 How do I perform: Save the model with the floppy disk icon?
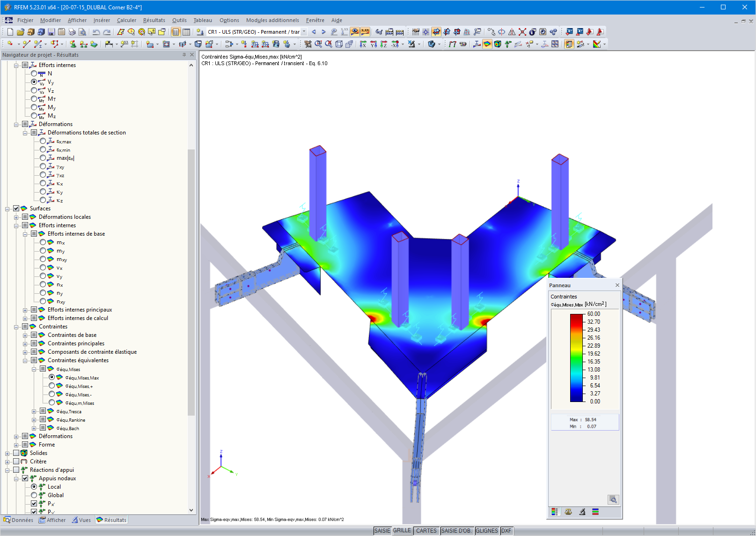[51, 32]
